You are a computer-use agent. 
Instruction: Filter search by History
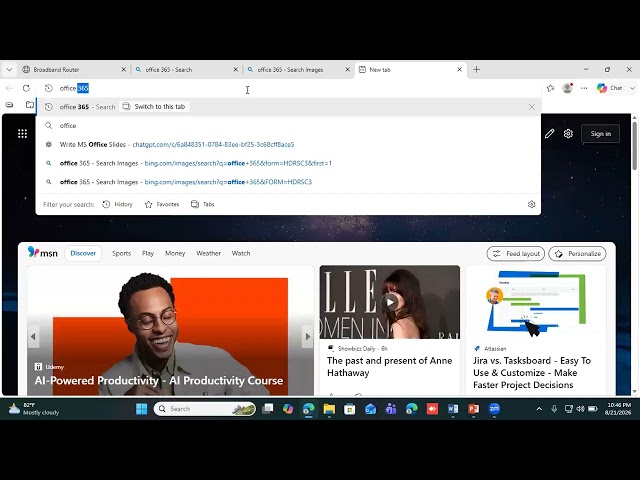point(118,204)
